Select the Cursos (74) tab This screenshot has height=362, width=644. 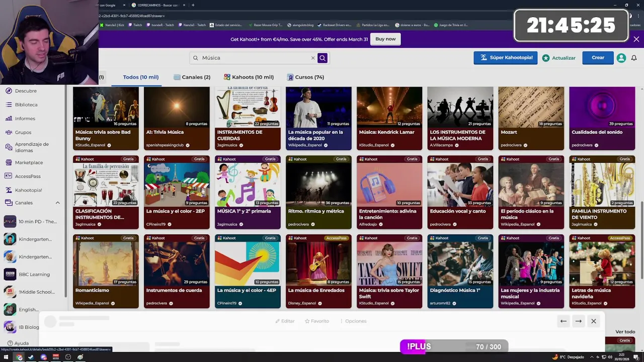point(306,77)
